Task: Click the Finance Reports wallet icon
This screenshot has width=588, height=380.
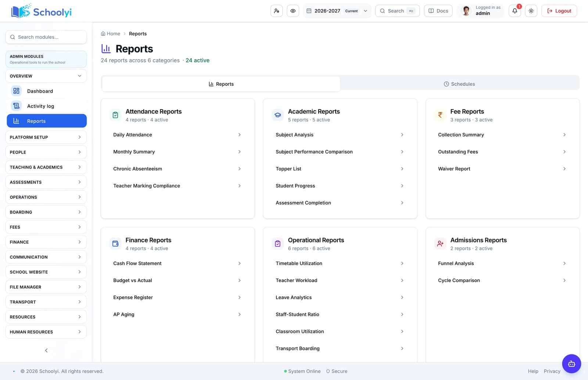Action: (x=115, y=244)
